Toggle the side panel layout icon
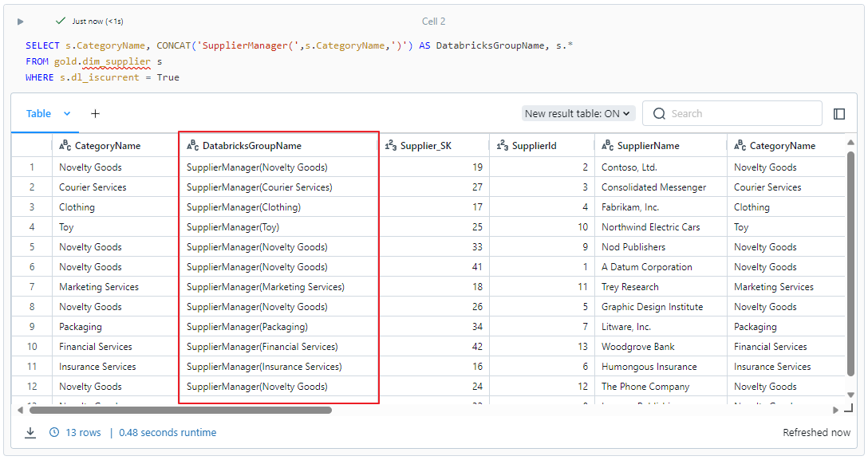Viewport: 868px width, 460px height. pyautogui.click(x=839, y=114)
